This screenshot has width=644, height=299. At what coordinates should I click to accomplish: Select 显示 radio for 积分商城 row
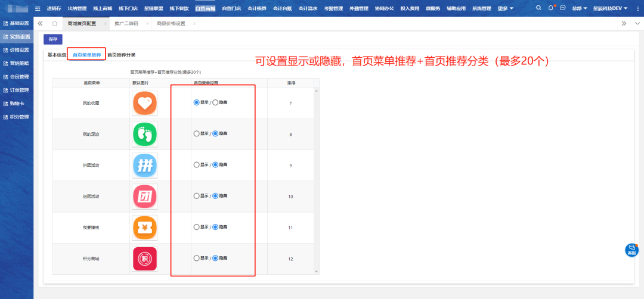point(196,258)
